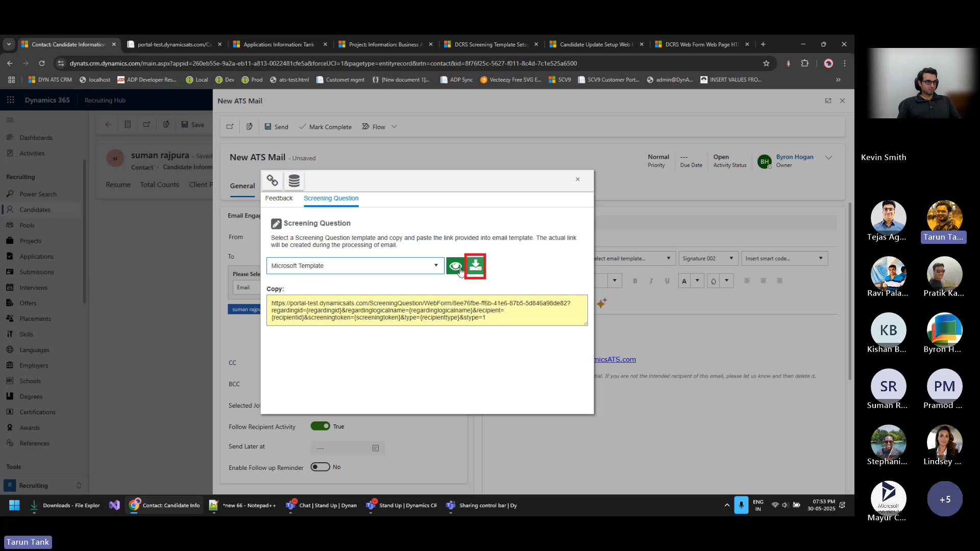Open a new browser tab
980x551 pixels.
tap(763, 44)
